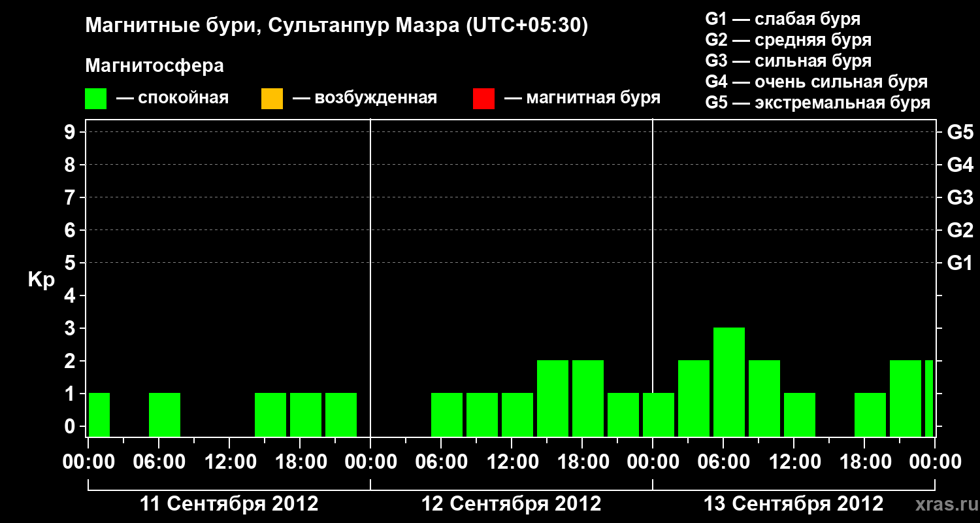Click the 'Kp' axis label
The width and height of the screenshot is (980, 523).
point(41,280)
